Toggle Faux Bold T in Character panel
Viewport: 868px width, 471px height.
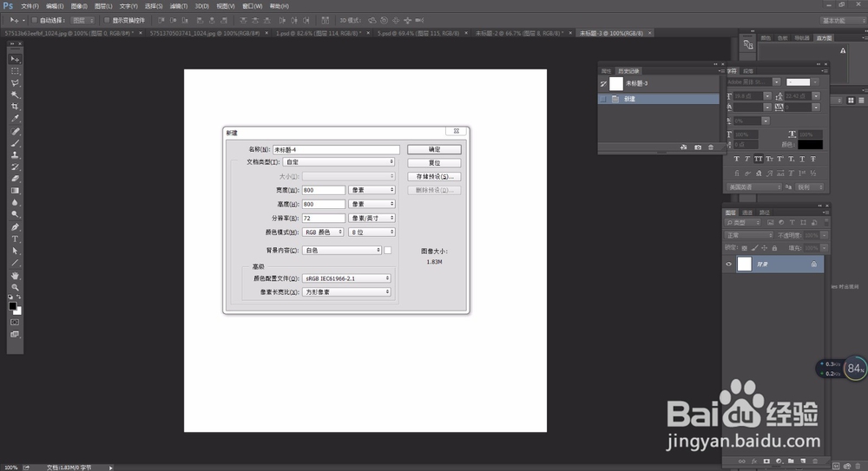[736, 159]
